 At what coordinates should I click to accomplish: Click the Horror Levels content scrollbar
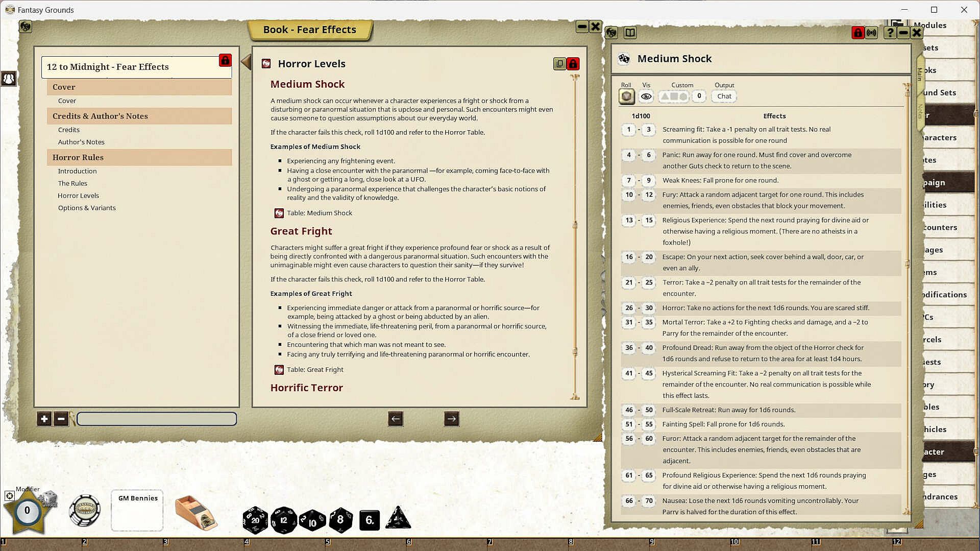575,236
